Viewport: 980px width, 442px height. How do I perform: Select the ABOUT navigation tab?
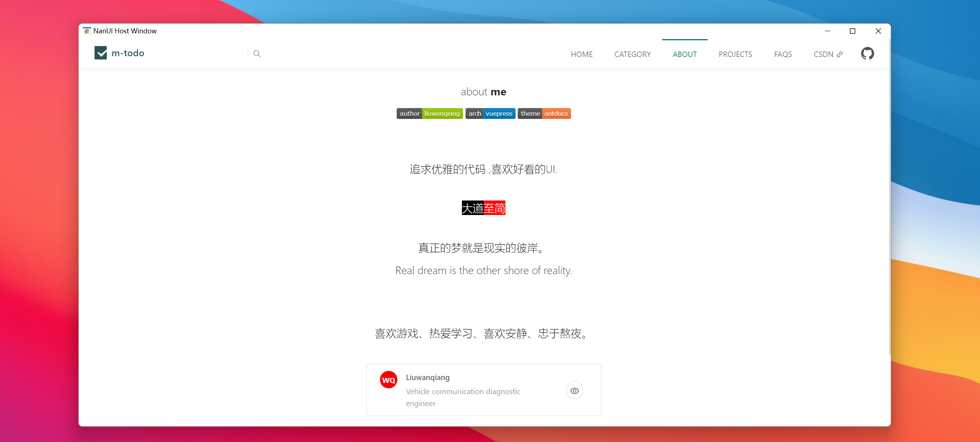click(x=685, y=54)
